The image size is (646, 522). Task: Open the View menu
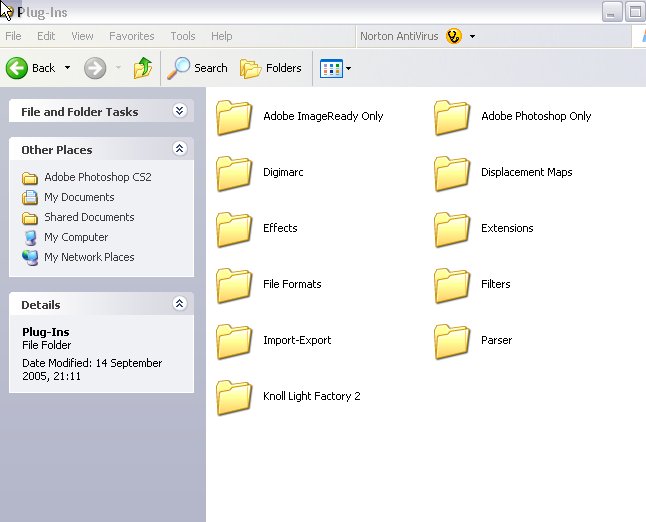(82, 36)
